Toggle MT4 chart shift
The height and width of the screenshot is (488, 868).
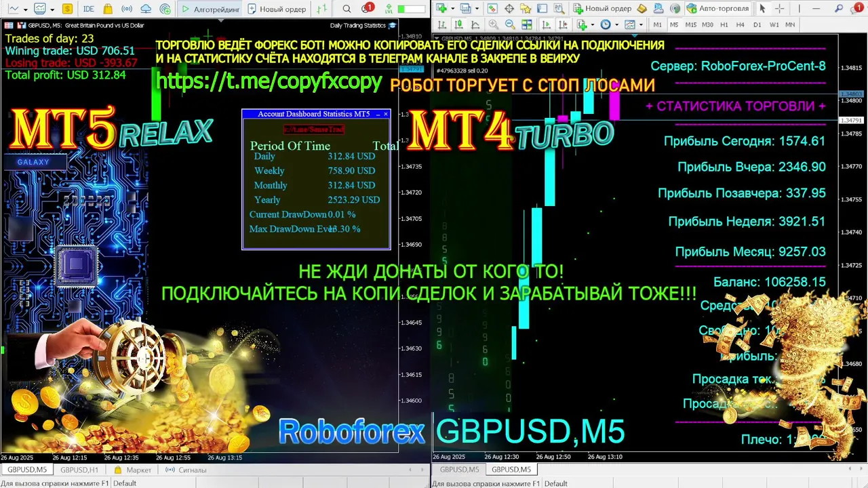click(x=563, y=24)
